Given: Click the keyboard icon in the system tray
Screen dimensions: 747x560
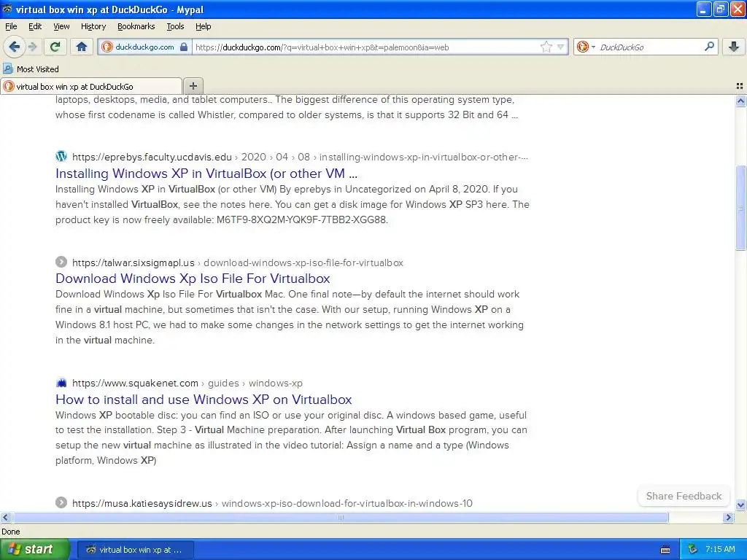Looking at the screenshot, I should click(665, 550).
